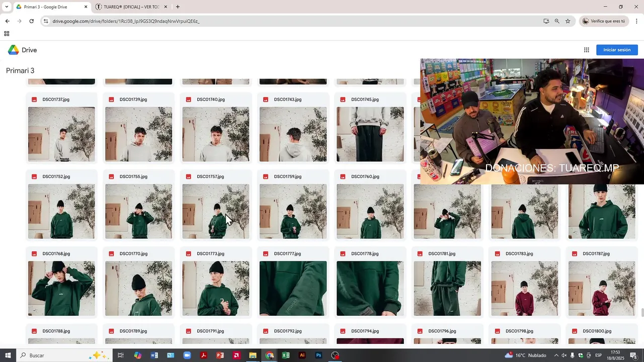Screen dimensions: 644x362
Task: Close the TUAREQ tab
Action: tap(166, 7)
